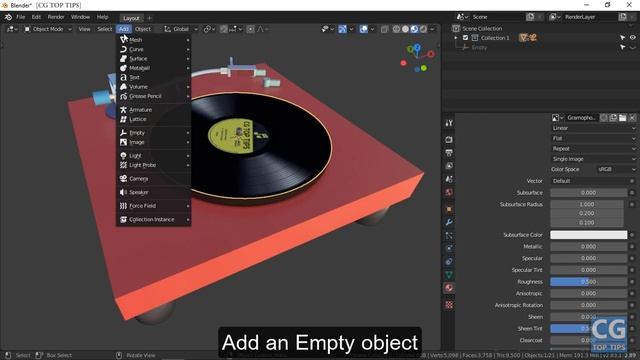The image size is (640, 360).
Task: Open the File menu
Action: [x=20, y=17]
